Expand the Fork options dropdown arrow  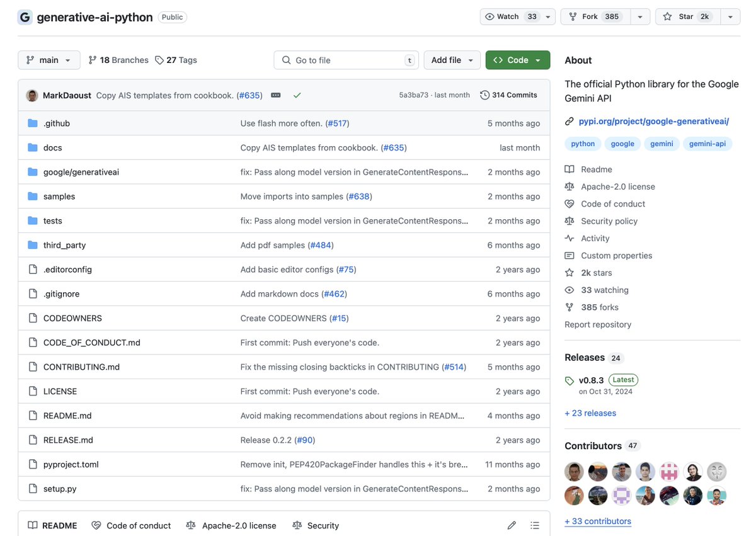[640, 17]
